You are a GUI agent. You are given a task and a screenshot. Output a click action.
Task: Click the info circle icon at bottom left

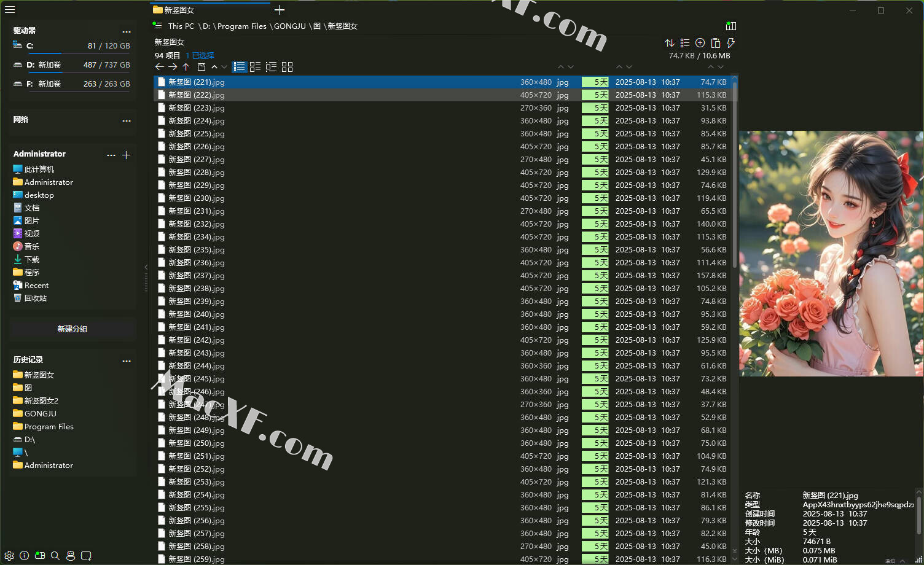click(x=25, y=555)
